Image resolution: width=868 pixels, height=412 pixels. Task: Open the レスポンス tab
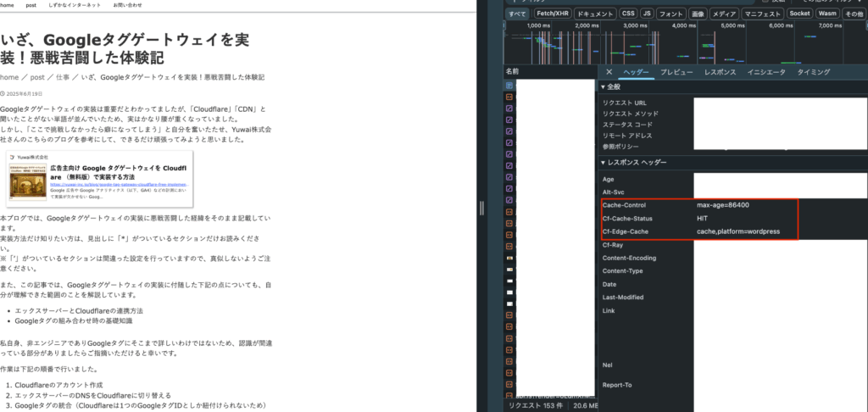click(x=721, y=72)
